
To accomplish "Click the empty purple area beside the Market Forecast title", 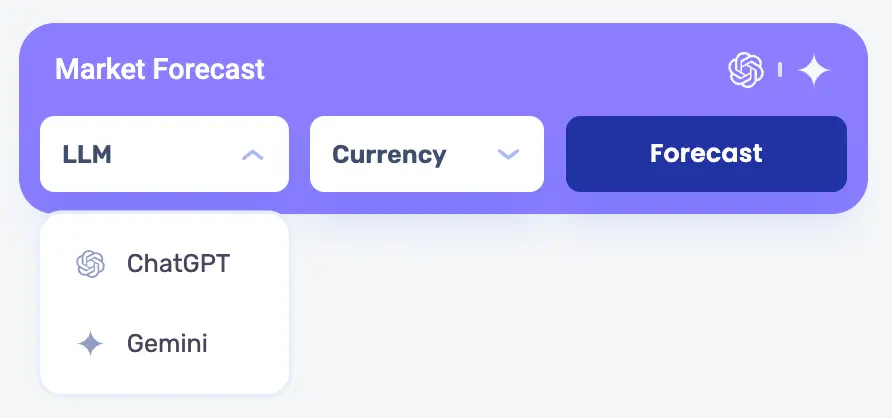I will coord(480,70).
